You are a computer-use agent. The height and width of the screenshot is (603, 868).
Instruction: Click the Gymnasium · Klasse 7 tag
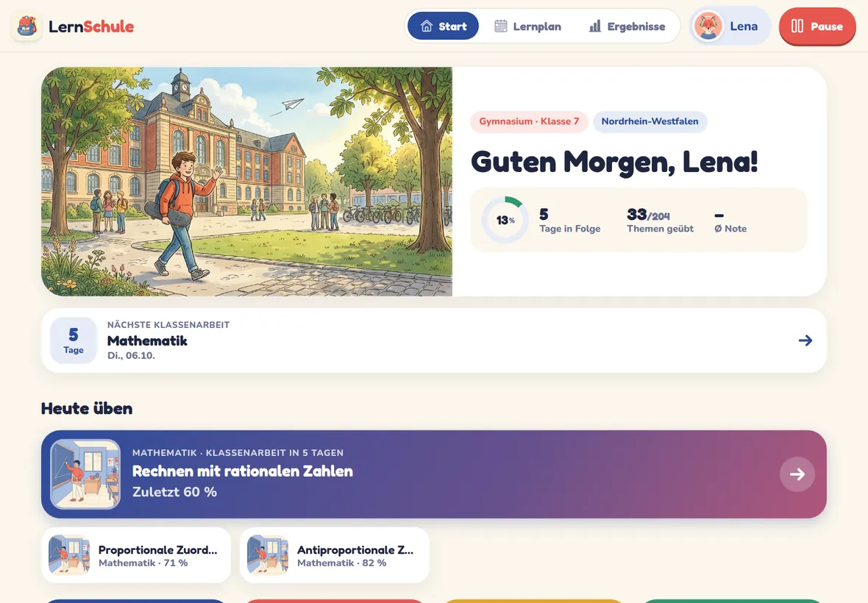click(x=529, y=122)
